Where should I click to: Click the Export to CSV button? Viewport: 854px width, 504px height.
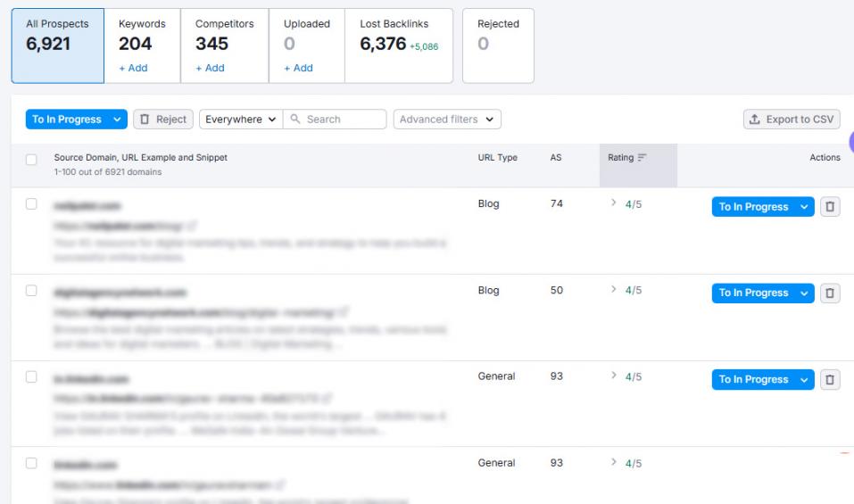coord(792,120)
